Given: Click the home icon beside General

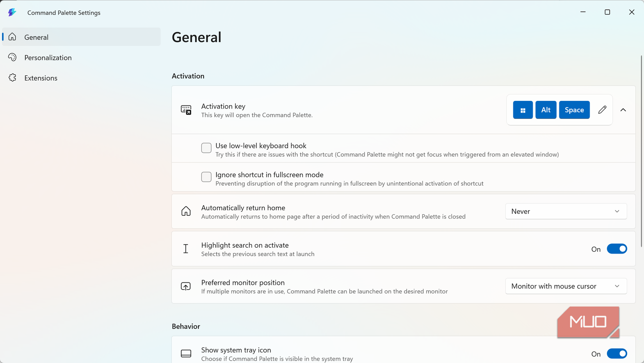Looking at the screenshot, I should point(12,36).
